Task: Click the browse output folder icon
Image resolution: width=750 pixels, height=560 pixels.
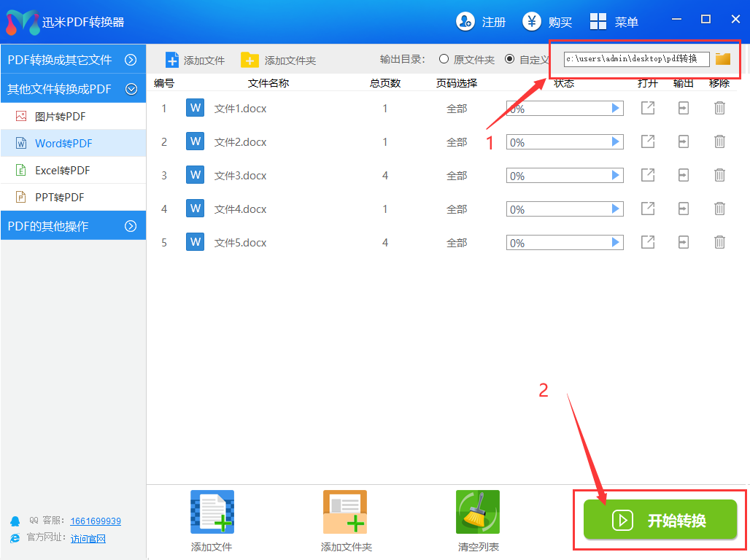Action: pyautogui.click(x=722, y=59)
